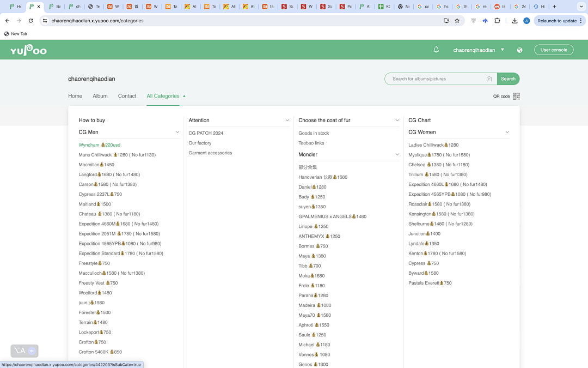Click the Search button
The image size is (588, 368).
tap(508, 79)
